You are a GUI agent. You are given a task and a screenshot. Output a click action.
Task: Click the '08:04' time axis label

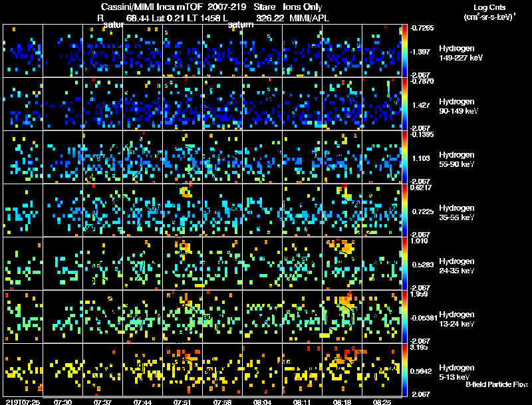coord(262,402)
